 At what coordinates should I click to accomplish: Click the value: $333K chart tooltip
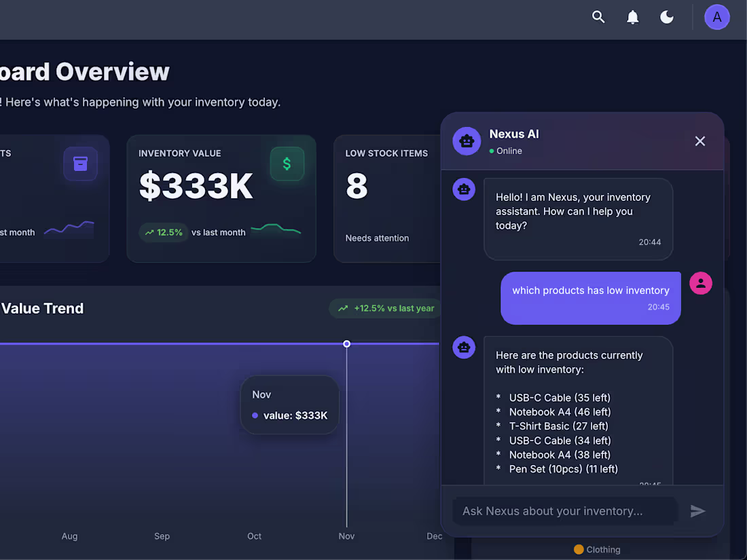pyautogui.click(x=289, y=415)
